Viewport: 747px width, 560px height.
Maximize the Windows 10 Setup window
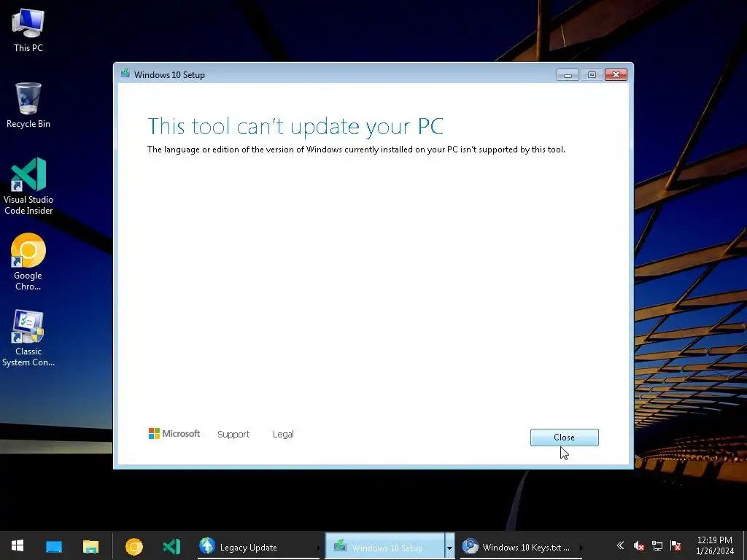tap(592, 75)
